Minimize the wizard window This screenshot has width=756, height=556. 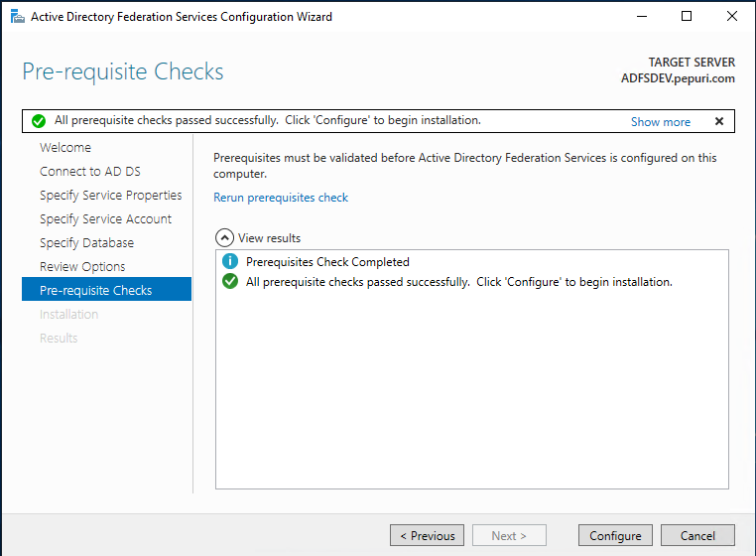pos(642,17)
